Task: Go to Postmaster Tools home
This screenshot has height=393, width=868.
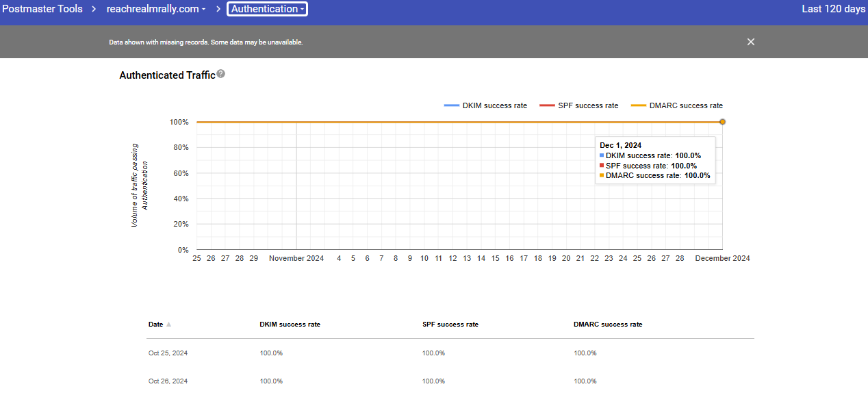Action: click(42, 9)
